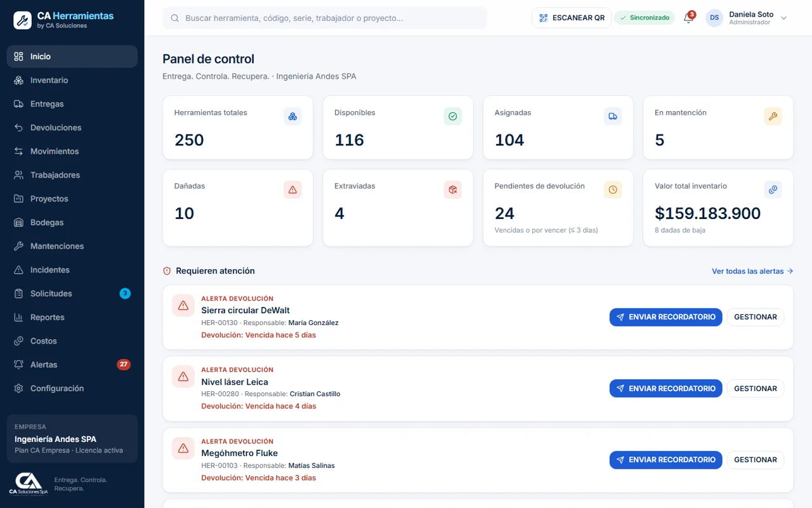This screenshot has width=812, height=508.
Task: Click the Entregas truck icon in sidebar
Action: [18, 104]
